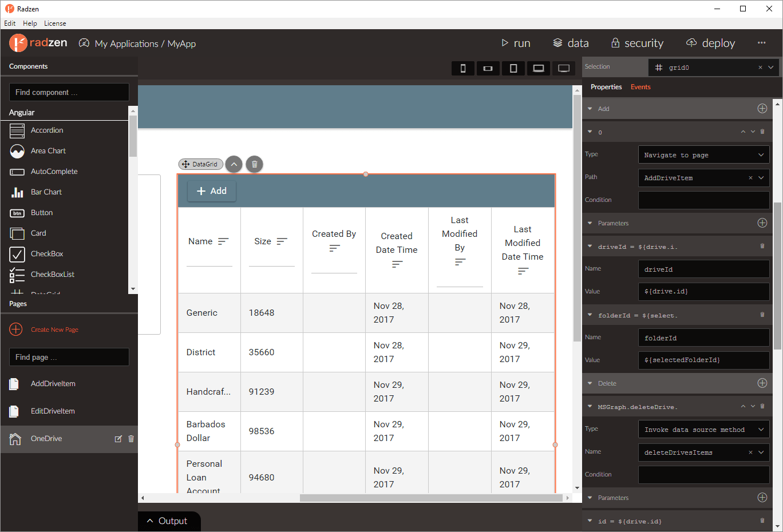Add a parameter to navigate action
The image size is (783, 532).
pos(762,223)
